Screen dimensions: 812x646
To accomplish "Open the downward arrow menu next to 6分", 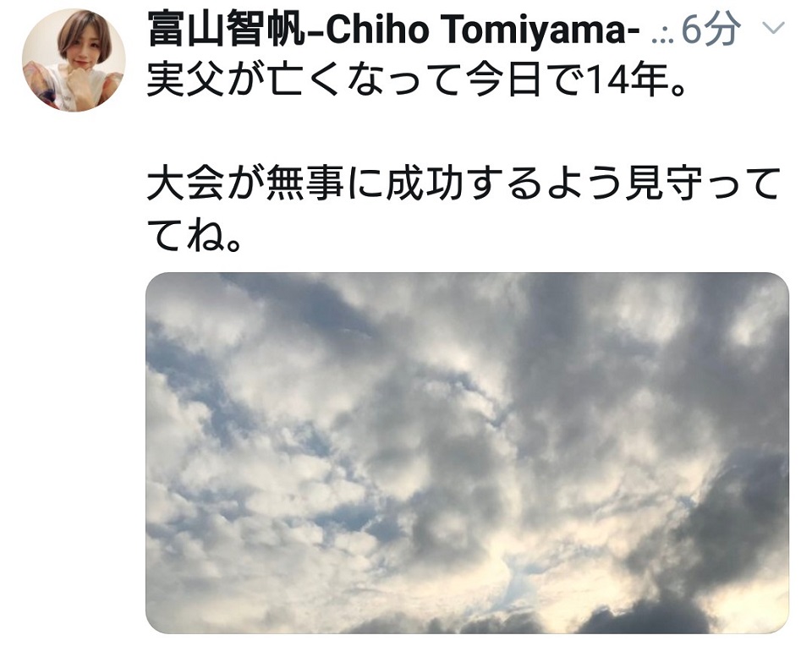I will [774, 28].
